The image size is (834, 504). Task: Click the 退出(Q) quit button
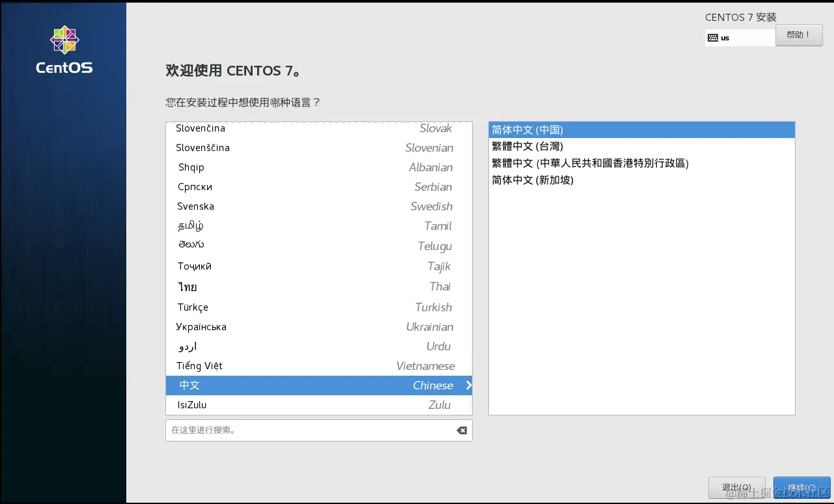pyautogui.click(x=736, y=488)
